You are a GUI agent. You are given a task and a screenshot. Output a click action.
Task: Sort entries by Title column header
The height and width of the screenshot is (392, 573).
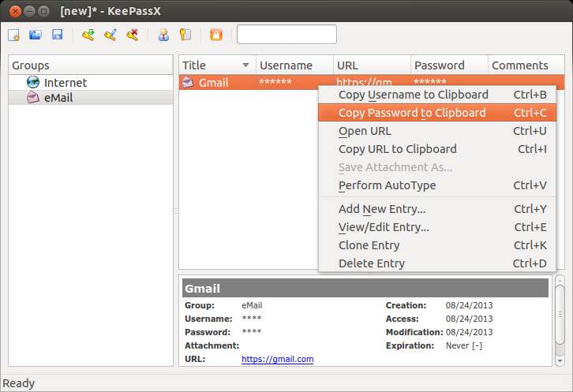click(x=217, y=65)
